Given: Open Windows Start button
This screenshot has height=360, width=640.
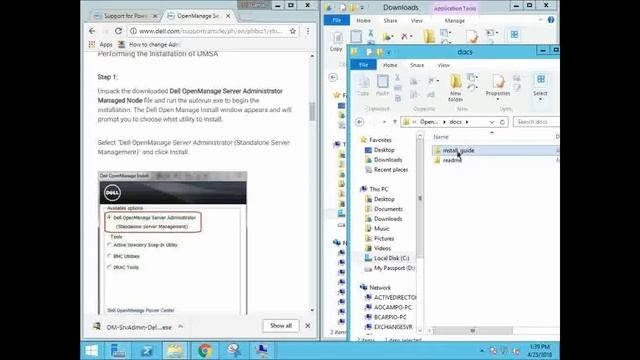Looking at the screenshot, I should pyautogui.click(x=92, y=351).
